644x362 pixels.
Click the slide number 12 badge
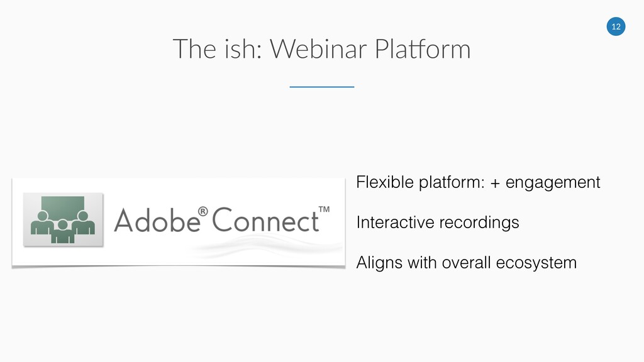[616, 26]
